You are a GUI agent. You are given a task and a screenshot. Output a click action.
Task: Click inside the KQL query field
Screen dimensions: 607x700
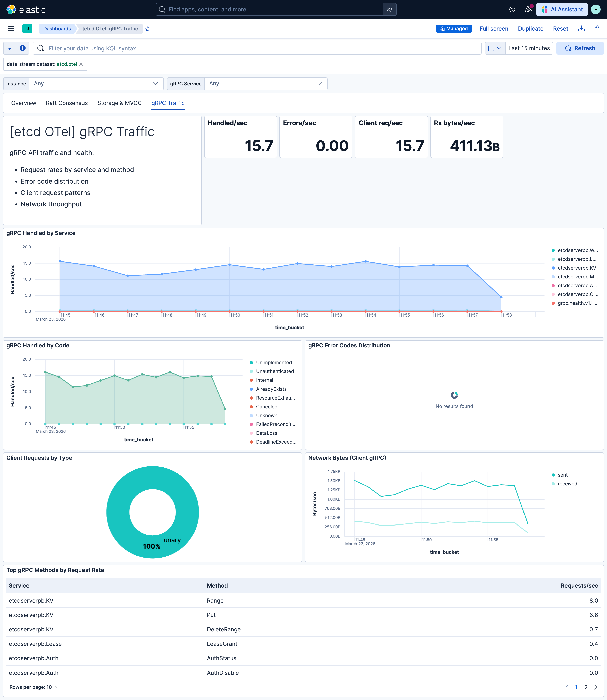pyautogui.click(x=237, y=48)
